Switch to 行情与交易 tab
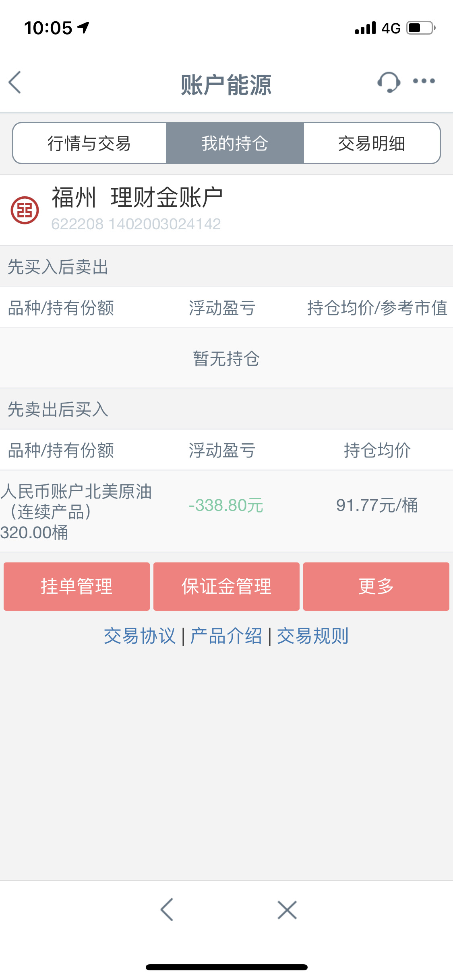453x980 pixels. pos(89,143)
